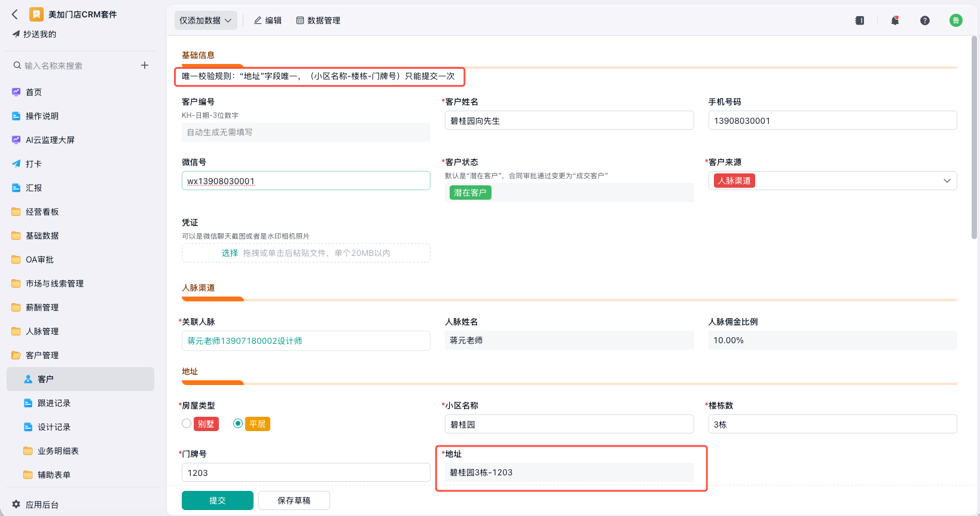Open 操作说明 in sidebar
The image size is (980, 516).
point(80,116)
